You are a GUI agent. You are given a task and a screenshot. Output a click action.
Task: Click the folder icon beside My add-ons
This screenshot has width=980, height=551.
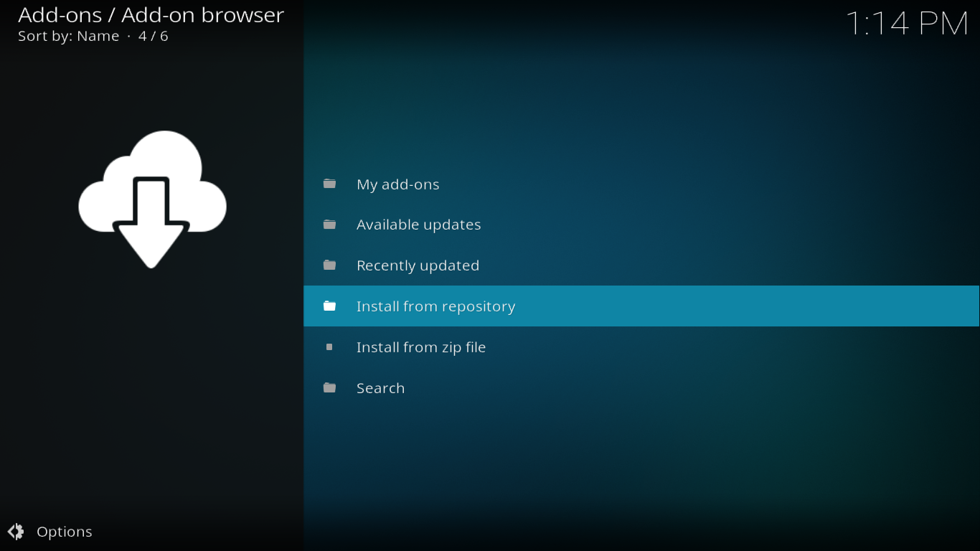pyautogui.click(x=329, y=184)
